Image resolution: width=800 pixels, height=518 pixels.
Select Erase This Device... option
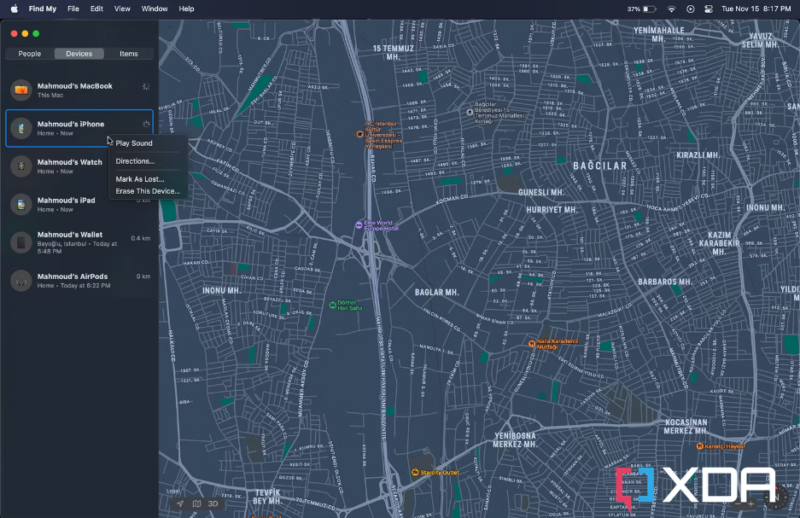click(147, 190)
